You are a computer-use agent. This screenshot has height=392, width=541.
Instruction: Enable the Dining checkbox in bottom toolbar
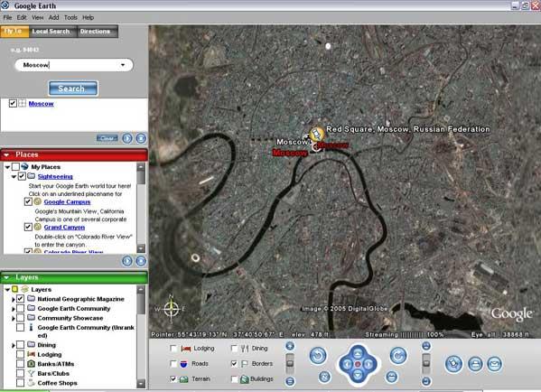click(234, 349)
